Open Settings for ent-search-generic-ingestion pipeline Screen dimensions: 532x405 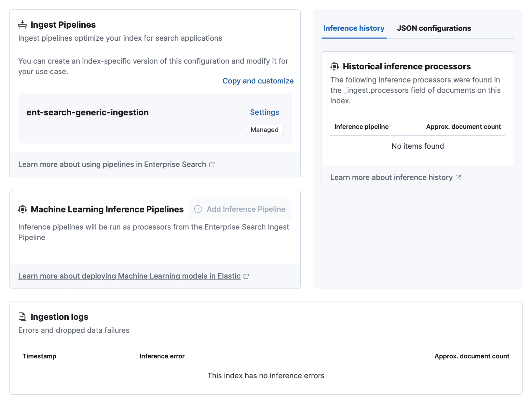(x=264, y=112)
